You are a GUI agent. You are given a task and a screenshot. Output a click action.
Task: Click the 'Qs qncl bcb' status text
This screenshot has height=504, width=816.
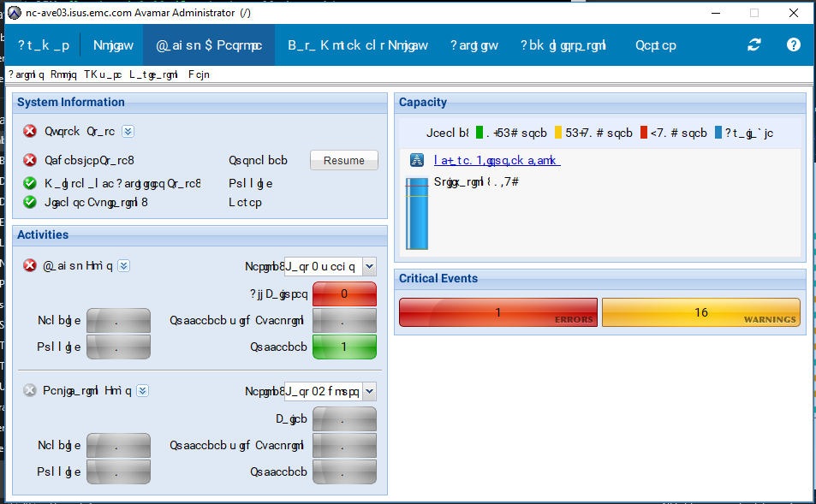point(258,160)
